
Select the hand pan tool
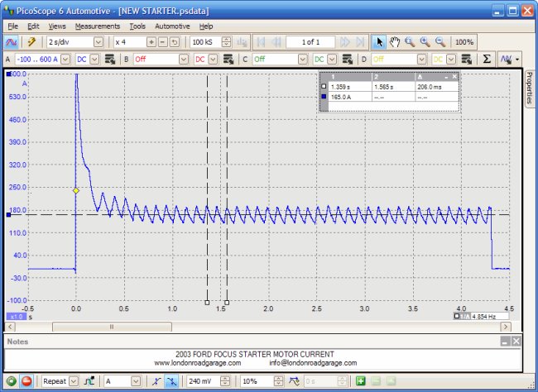coord(395,41)
